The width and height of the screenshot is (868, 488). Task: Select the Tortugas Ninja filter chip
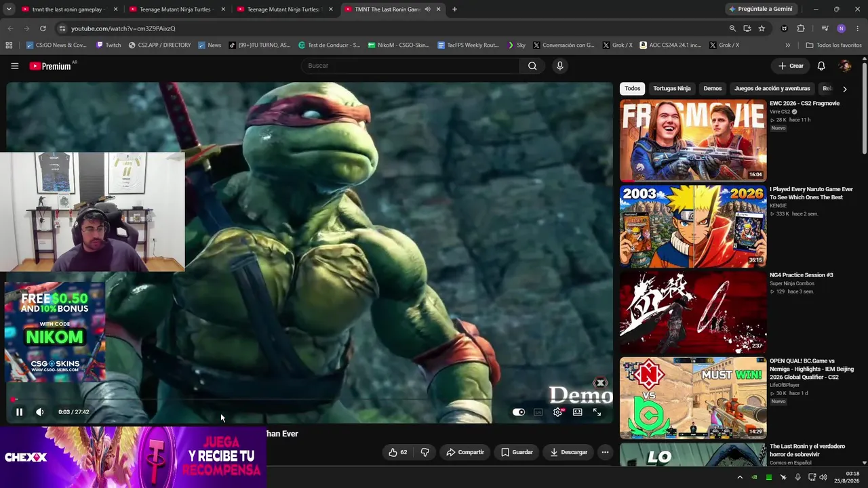pos(672,89)
